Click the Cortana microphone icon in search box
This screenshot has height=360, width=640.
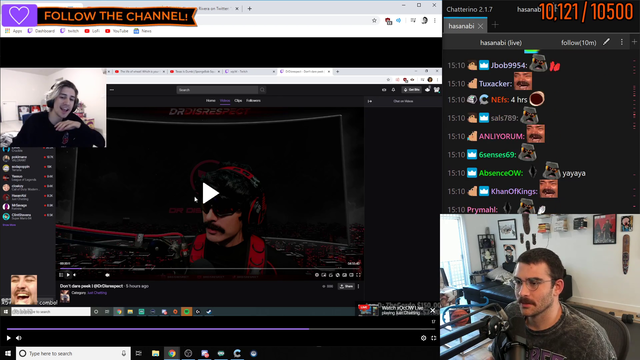point(124,353)
